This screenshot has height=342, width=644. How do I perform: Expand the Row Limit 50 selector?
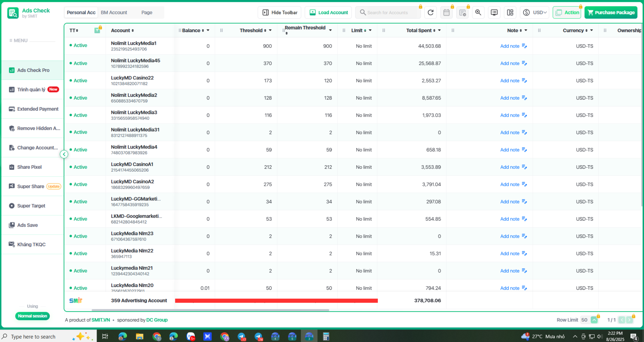[594, 320]
